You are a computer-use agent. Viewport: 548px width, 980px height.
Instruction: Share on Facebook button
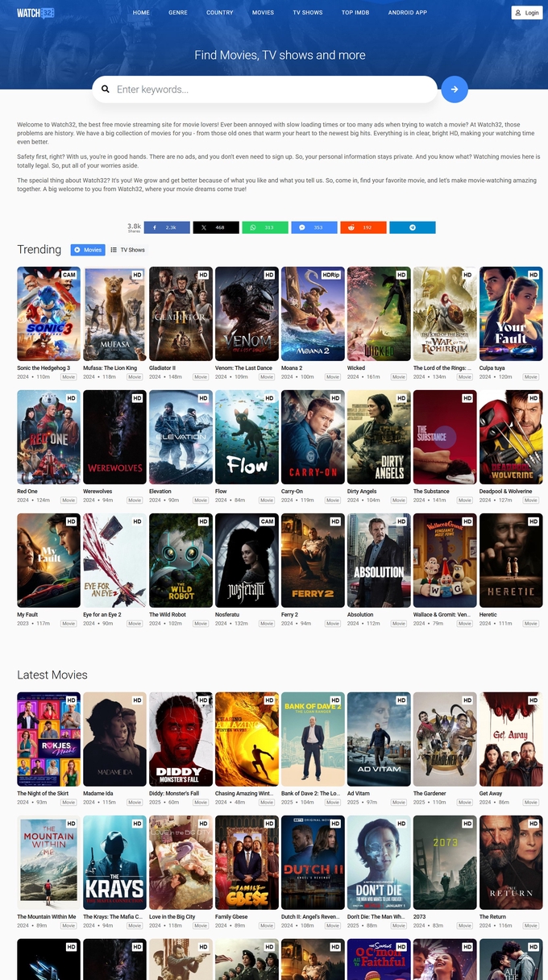(x=167, y=227)
